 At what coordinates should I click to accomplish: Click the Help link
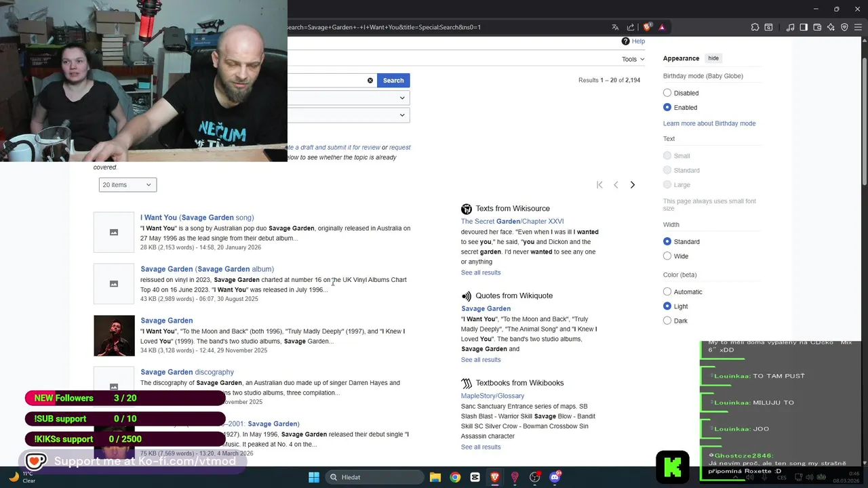[x=639, y=41]
